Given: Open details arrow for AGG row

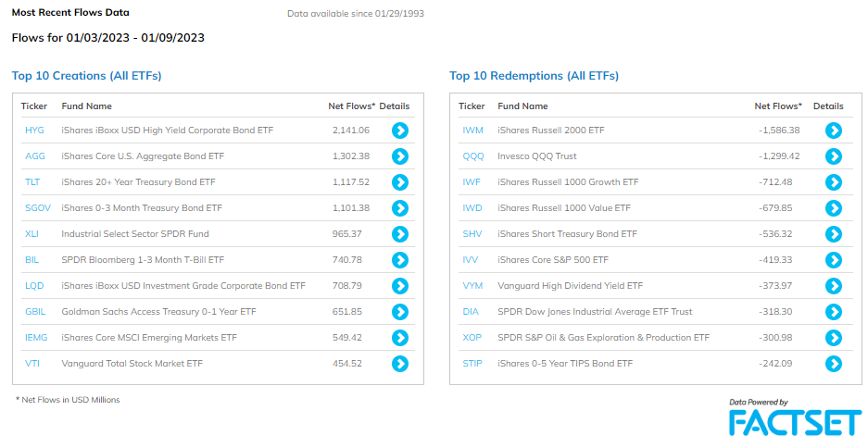Looking at the screenshot, I should pyautogui.click(x=400, y=156).
